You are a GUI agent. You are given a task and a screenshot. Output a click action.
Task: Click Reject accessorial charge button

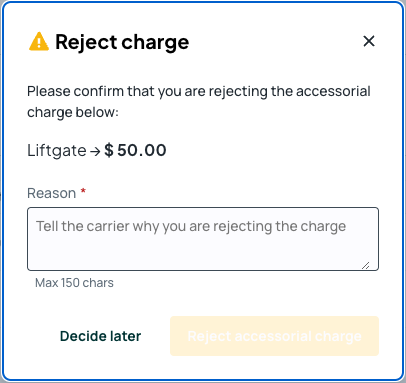coord(274,336)
